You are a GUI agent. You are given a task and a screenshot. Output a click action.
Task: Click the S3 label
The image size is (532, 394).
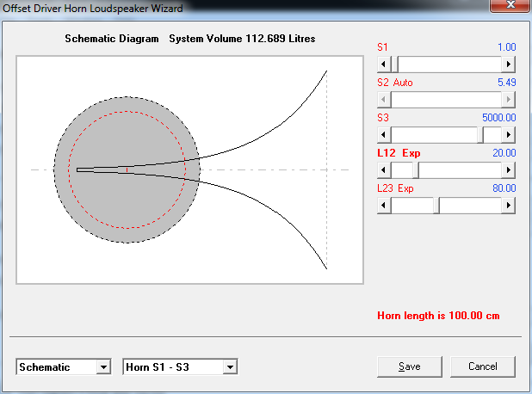[x=383, y=118]
